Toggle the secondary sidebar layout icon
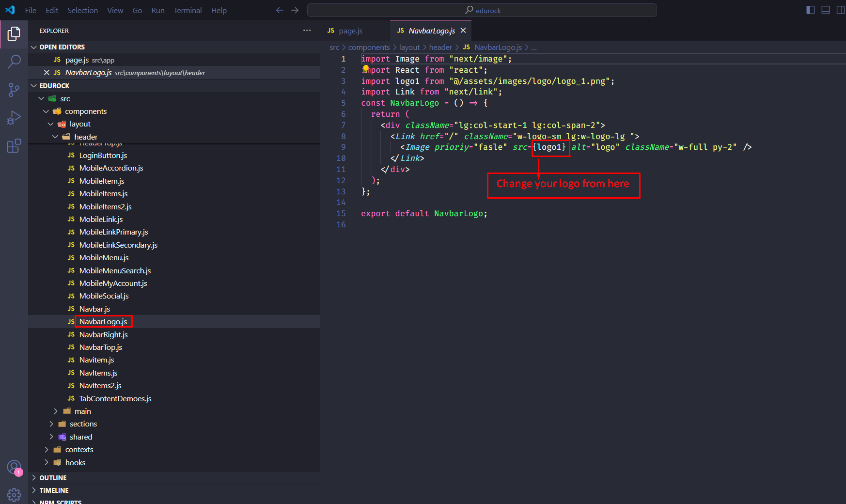Viewport: 846px width, 504px height. [x=841, y=10]
